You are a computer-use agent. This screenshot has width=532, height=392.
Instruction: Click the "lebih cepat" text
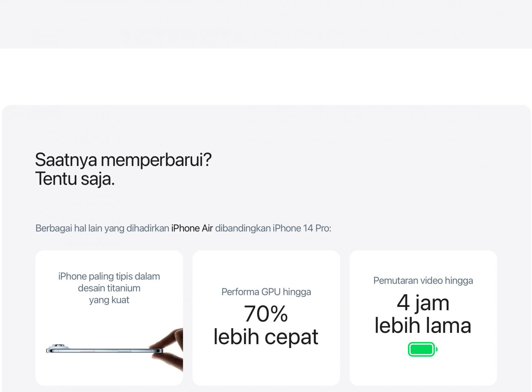[266, 337]
